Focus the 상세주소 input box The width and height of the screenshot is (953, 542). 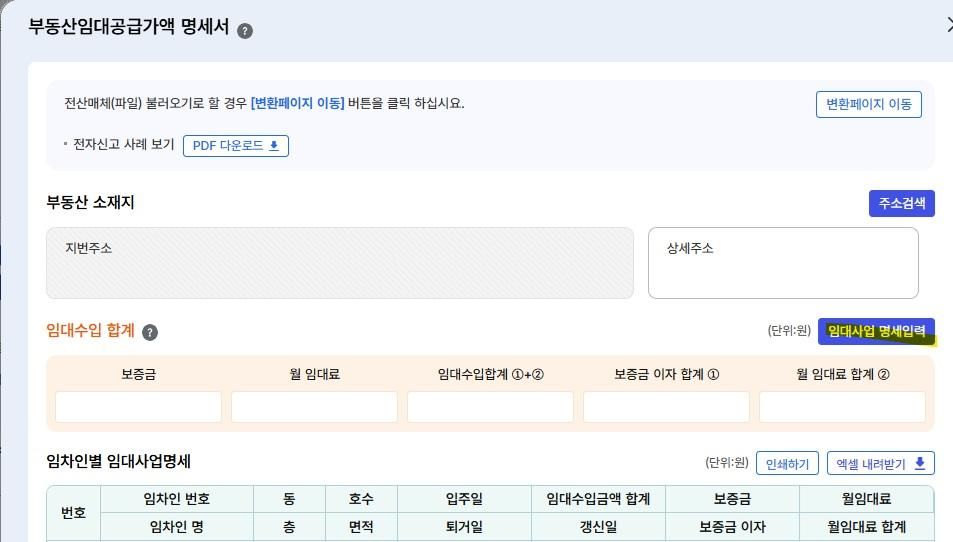[x=783, y=263]
